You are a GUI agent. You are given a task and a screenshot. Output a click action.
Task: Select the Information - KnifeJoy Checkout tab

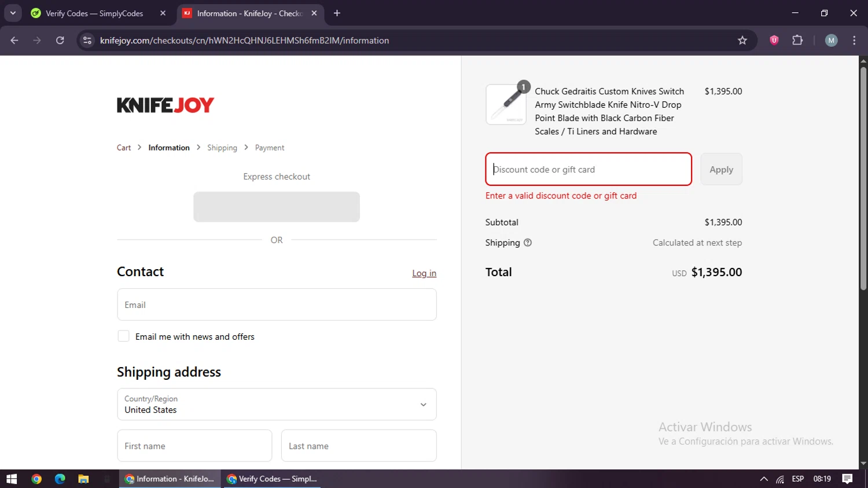point(250,13)
